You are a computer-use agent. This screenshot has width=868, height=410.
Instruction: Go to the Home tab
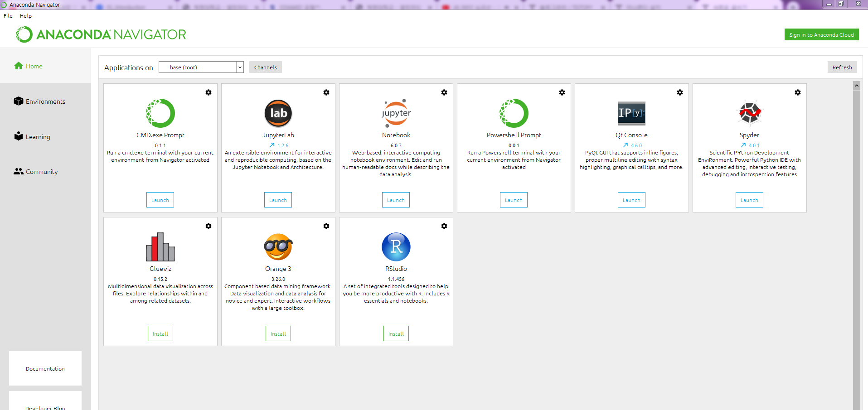click(45, 66)
